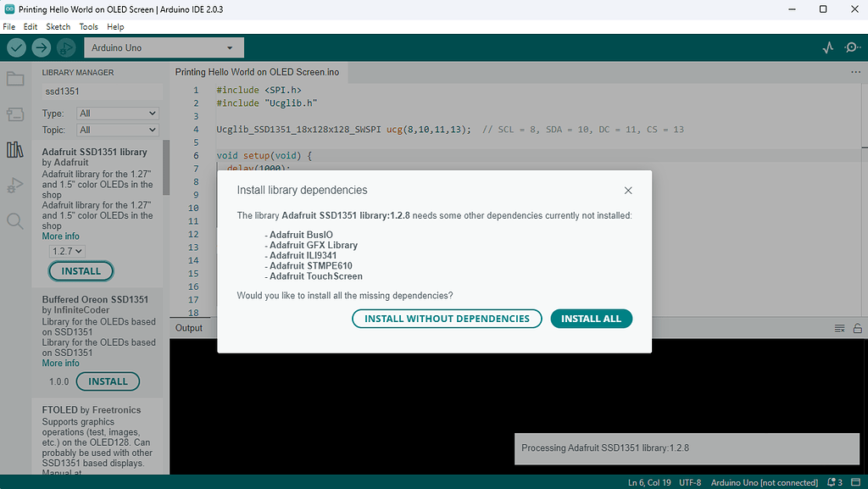Click the Verify sketch checkmark icon

pos(17,48)
